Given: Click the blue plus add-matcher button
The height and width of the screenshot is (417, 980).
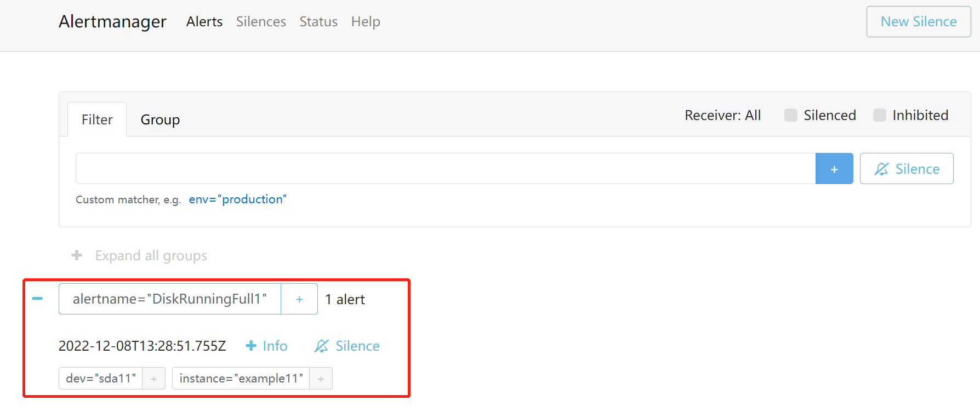Looking at the screenshot, I should [x=834, y=169].
